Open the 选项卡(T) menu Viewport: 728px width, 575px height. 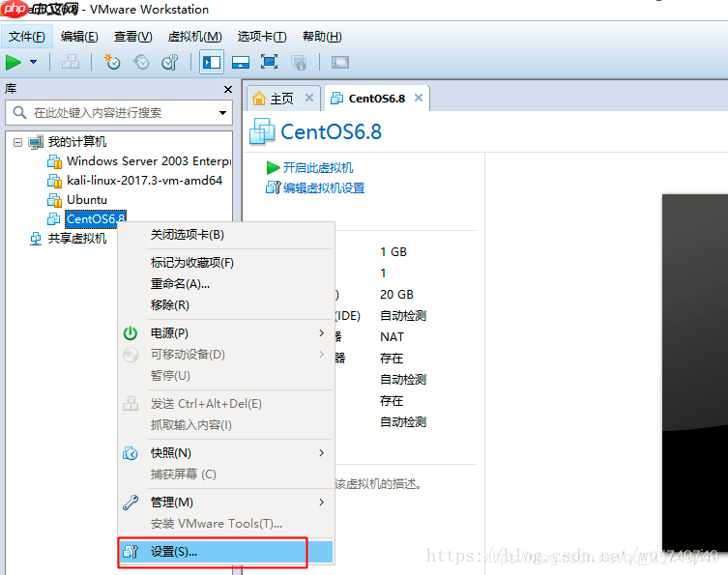click(262, 37)
